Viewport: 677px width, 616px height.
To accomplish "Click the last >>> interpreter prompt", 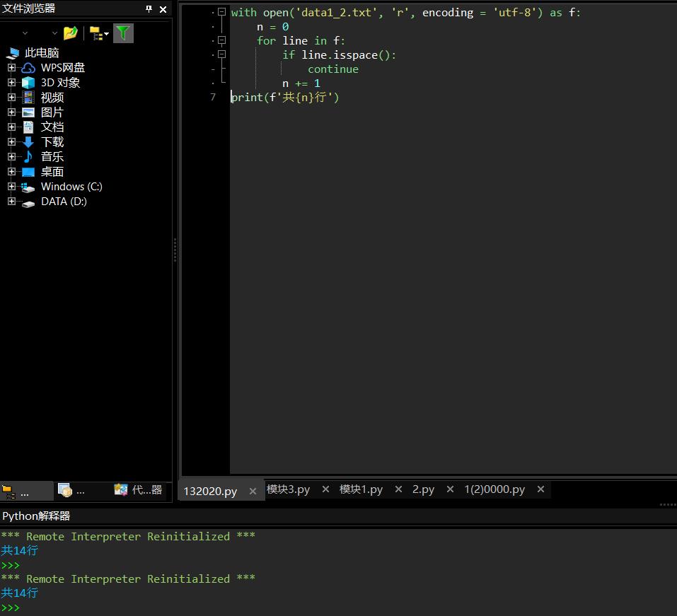I will 11,608.
